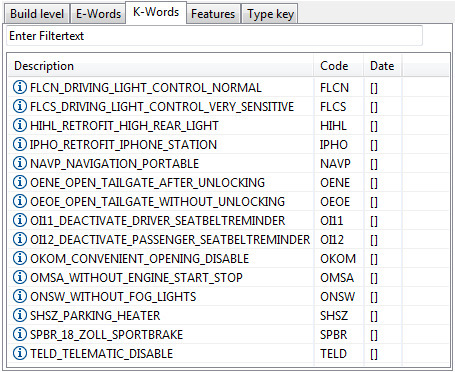Select row text OI11_DEACTIVATE_DRIVER_SEATBELTREMINDER
The width and height of the screenshot is (455, 372).
[158, 221]
